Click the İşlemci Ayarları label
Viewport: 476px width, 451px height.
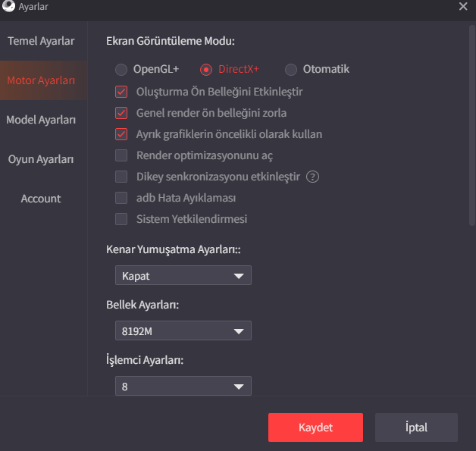point(145,360)
